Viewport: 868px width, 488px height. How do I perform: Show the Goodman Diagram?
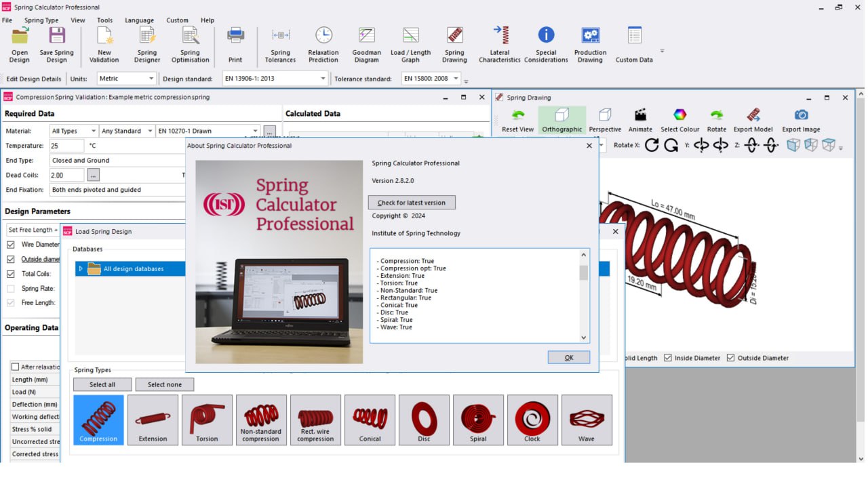coord(367,45)
